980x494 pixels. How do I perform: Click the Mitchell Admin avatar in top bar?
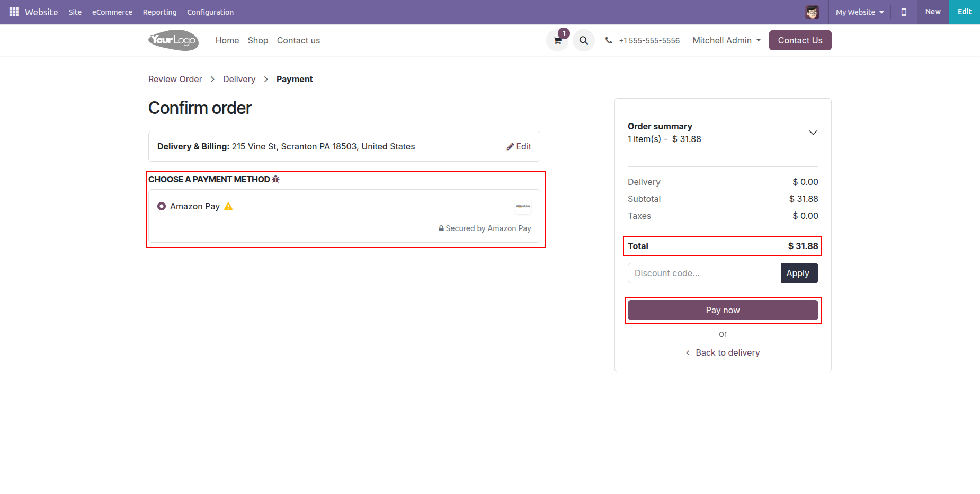(x=812, y=12)
